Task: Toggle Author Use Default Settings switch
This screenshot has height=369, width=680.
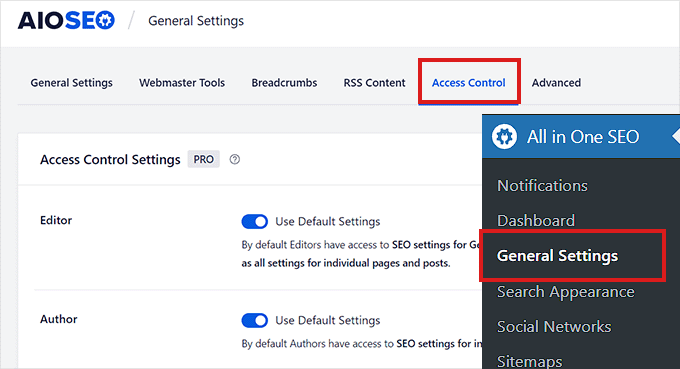Action: pos(255,320)
